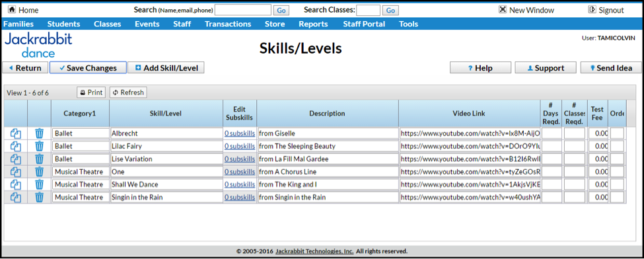Open the Staff Portal menu
This screenshot has height=259, width=644.
[x=365, y=24]
